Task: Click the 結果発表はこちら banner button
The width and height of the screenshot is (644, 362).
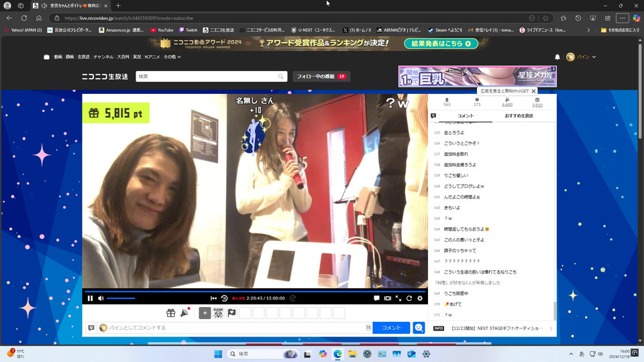Action: (x=441, y=44)
